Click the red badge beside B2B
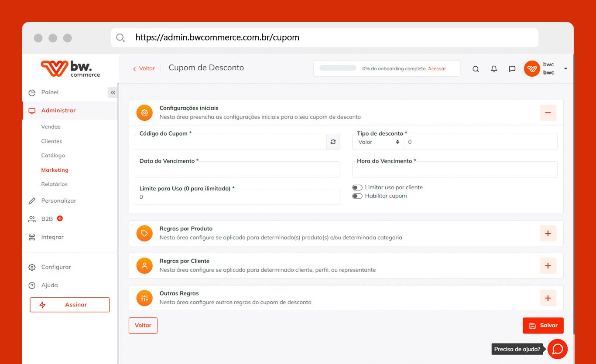This screenshot has width=596, height=364. (x=60, y=218)
